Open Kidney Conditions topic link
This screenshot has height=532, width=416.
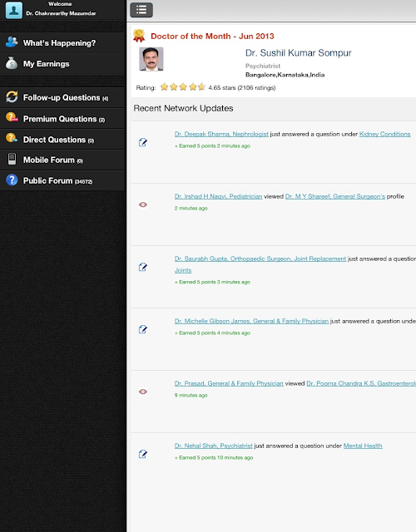tap(384, 134)
